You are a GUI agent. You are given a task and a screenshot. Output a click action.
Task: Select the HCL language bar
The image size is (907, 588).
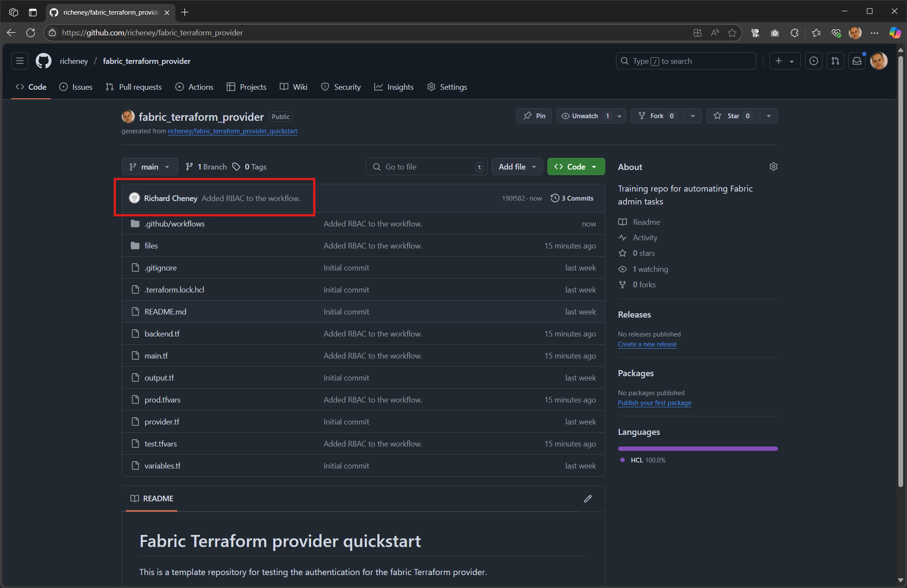tap(697, 448)
